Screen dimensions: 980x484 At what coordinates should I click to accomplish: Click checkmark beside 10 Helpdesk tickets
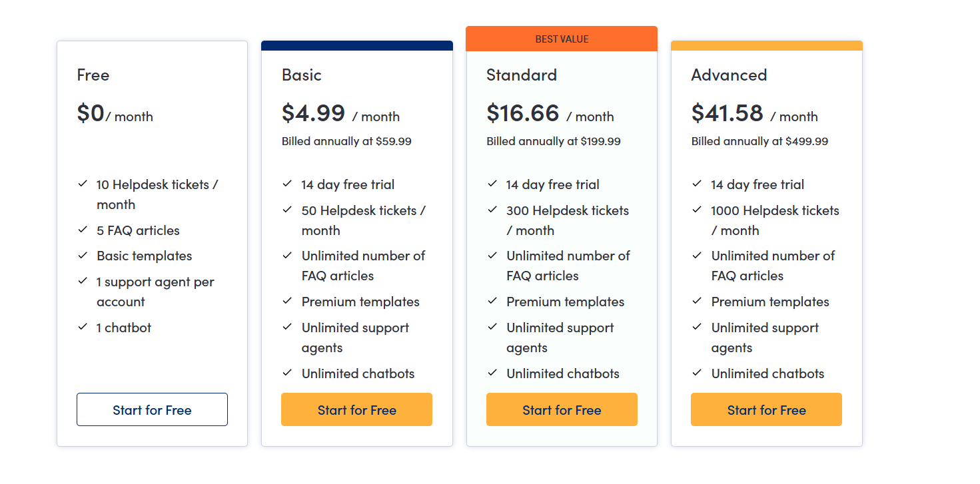point(83,183)
